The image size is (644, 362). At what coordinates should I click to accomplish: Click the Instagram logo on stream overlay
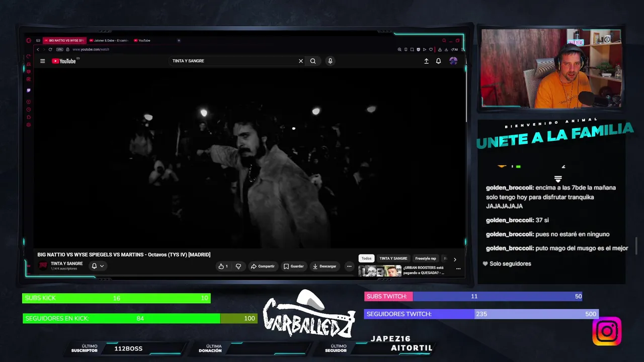tap(607, 331)
